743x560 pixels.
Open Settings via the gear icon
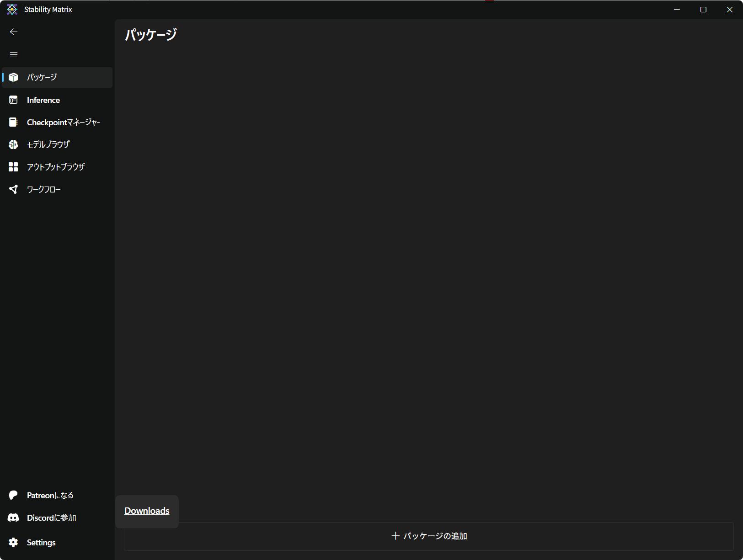pos(13,542)
